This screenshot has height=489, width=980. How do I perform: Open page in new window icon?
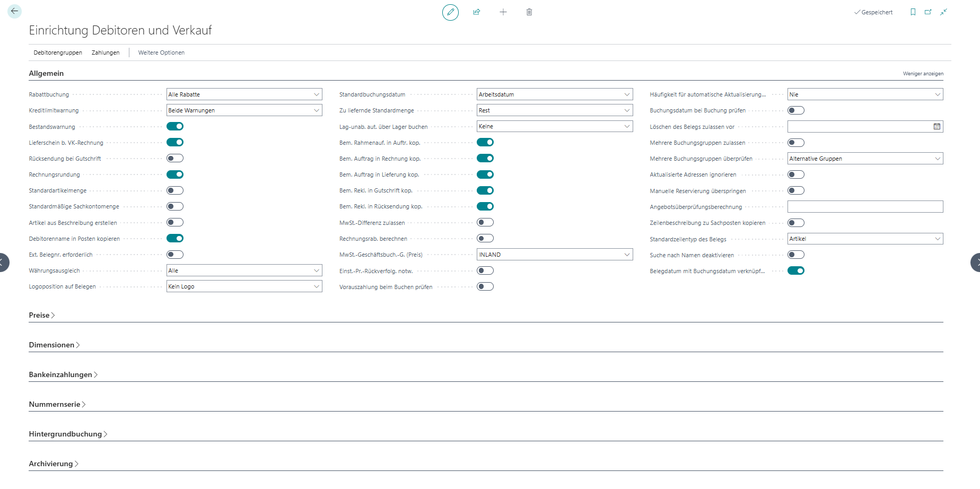coord(928,12)
